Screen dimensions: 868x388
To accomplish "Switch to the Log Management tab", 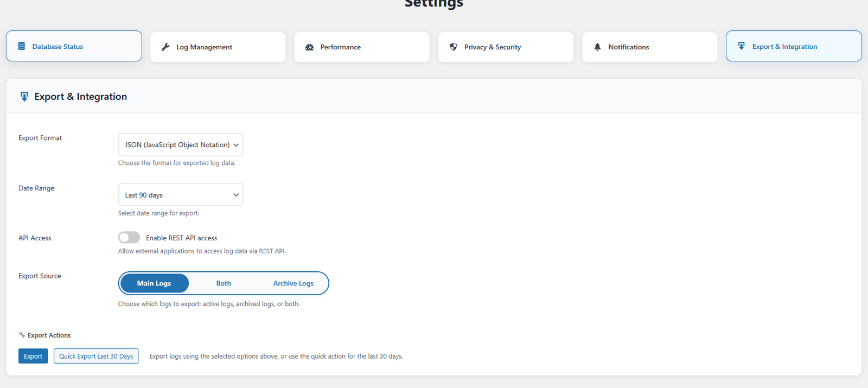I will (218, 47).
